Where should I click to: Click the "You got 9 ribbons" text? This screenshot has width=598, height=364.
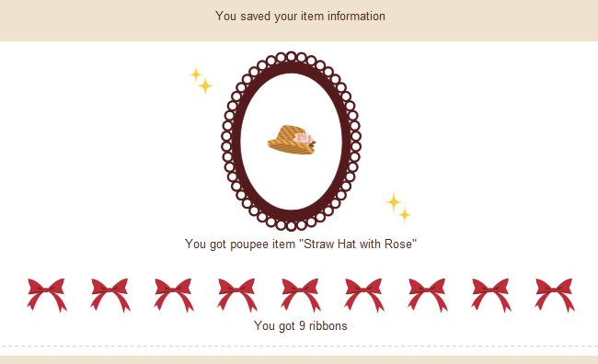click(301, 326)
